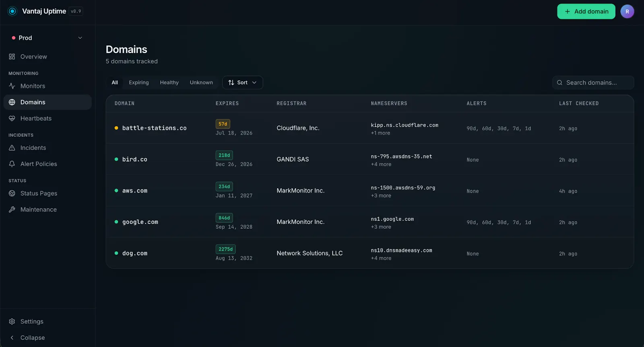The image size is (644, 347).
Task: Click the search magnifier icon
Action: pos(559,82)
